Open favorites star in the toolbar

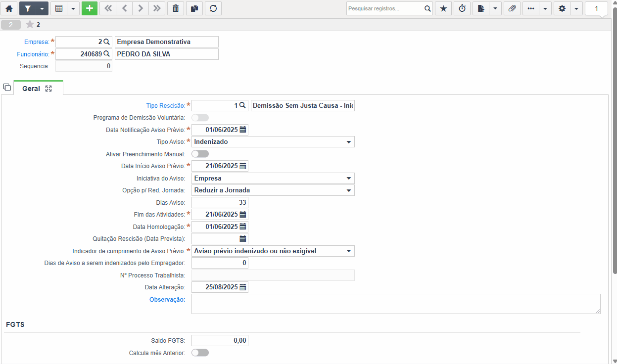tap(443, 8)
